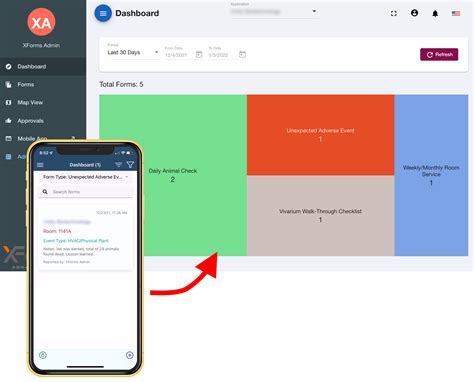474x382 pixels.
Task: Open notifications bell
Action: 435,13
